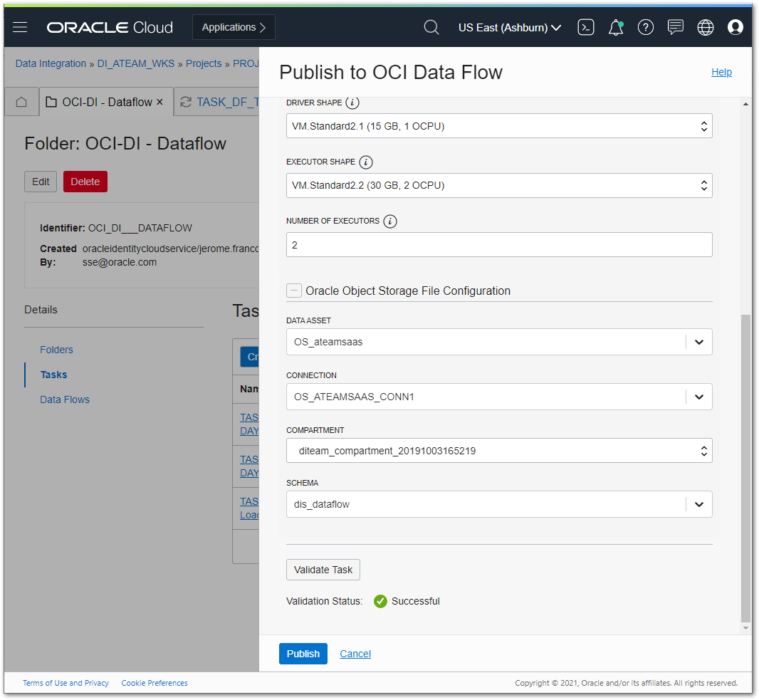Launch Cloud Shell from the top bar
759x700 pixels.
click(586, 27)
